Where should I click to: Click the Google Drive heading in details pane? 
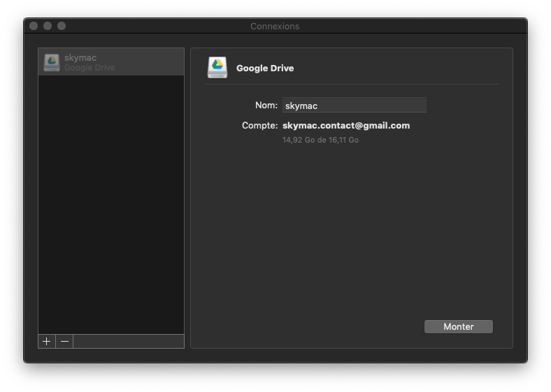click(x=265, y=68)
